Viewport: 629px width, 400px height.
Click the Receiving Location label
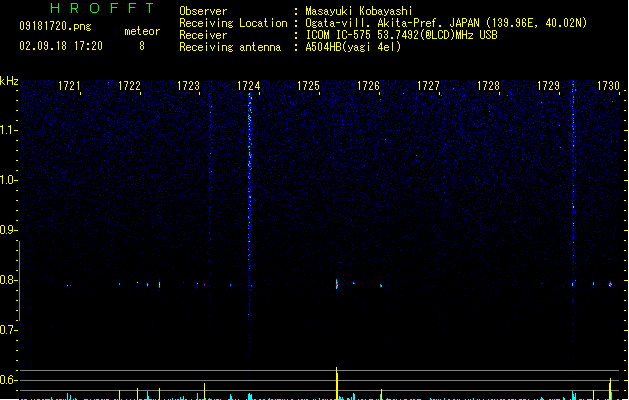(233, 23)
